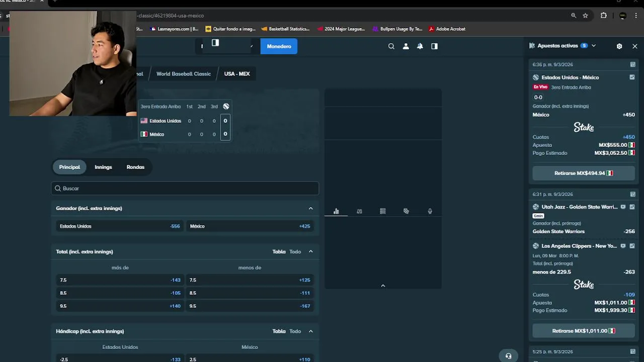
Task: Open bet slip settings gear icon
Action: click(x=619, y=46)
